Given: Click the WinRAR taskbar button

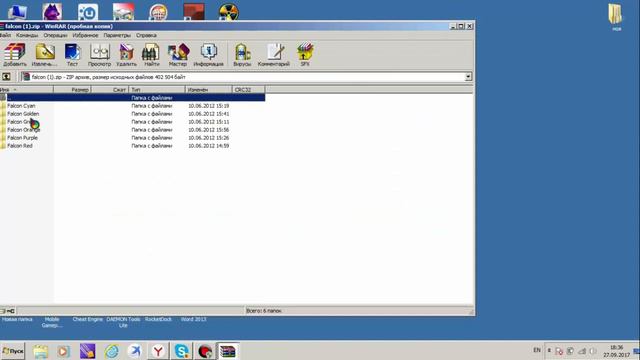Looking at the screenshot, I should tap(228, 351).
